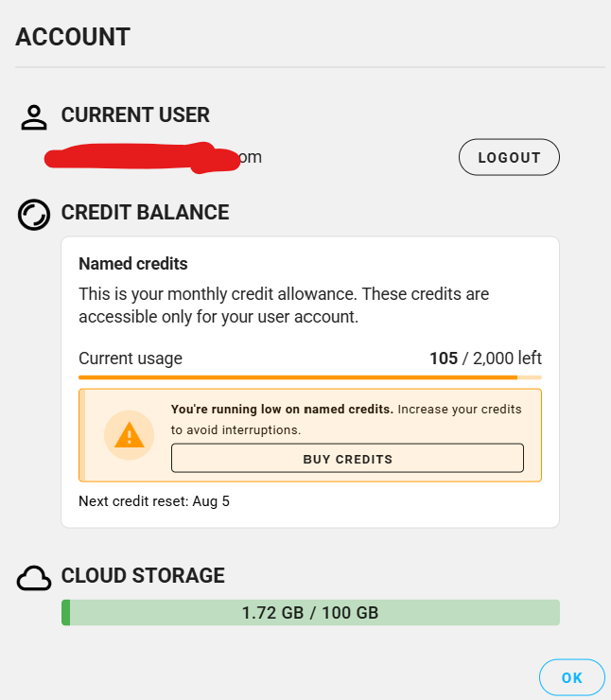Click Next credit reset: Aug 5 text
This screenshot has height=700, width=611.
(154, 501)
